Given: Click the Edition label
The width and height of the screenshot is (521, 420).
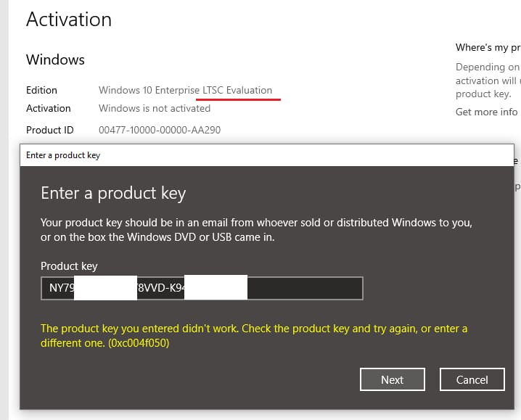Looking at the screenshot, I should click(41, 90).
